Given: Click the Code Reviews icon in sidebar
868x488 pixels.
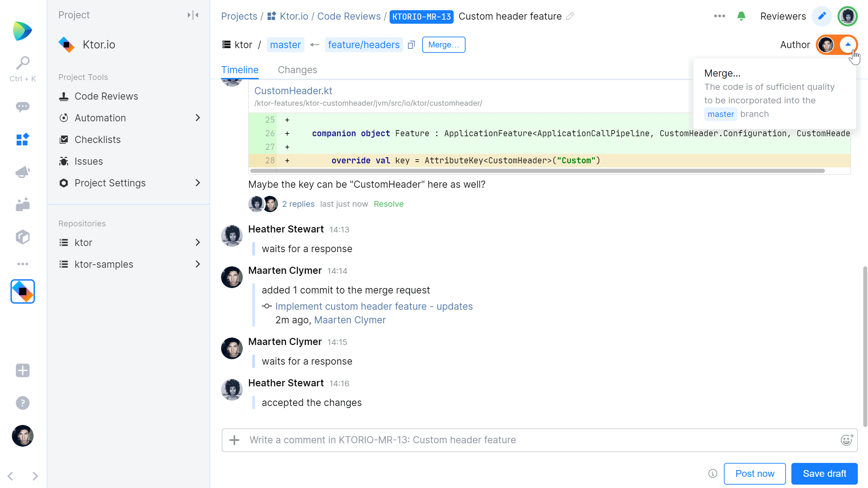Looking at the screenshot, I should click(x=63, y=96).
